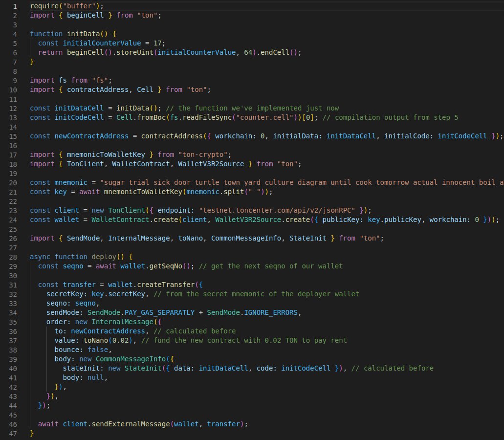Click 'to: newContractAddress' on line 36
Viewport: 504px width, 440px height.
click(100, 331)
